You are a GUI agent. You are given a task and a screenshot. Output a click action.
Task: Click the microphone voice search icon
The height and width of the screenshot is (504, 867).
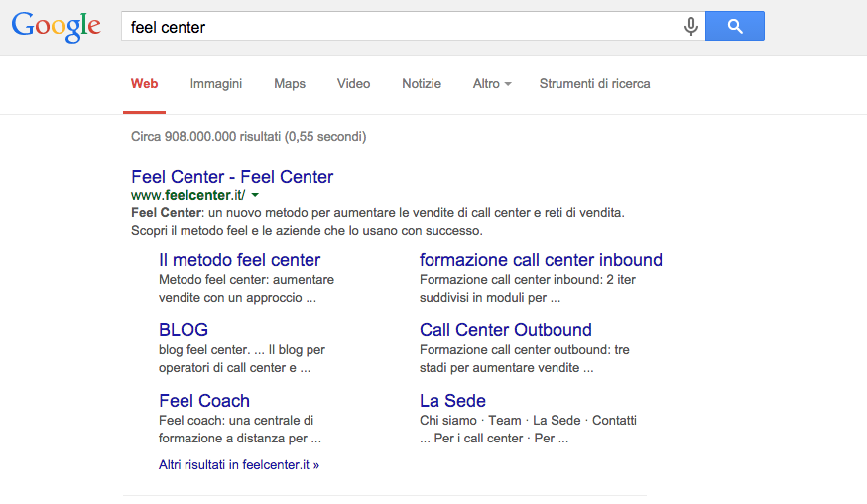(690, 26)
